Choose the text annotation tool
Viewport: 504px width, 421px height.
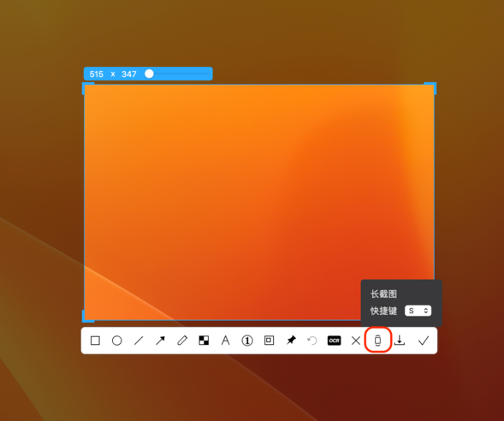click(226, 341)
